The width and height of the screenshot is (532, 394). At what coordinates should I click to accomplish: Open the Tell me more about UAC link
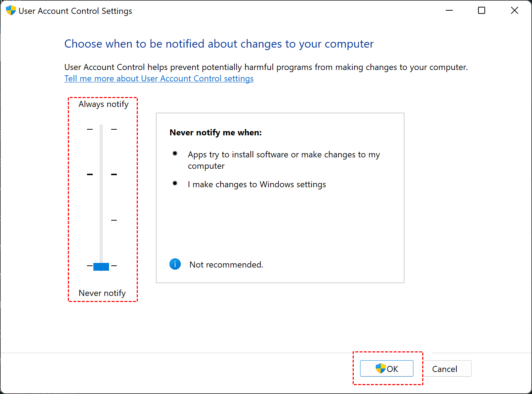click(x=159, y=79)
